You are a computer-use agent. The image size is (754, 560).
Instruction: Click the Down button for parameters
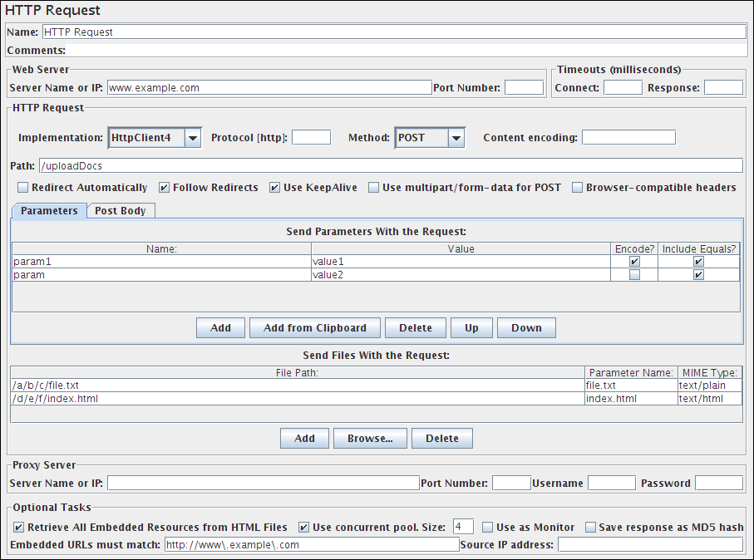526,327
